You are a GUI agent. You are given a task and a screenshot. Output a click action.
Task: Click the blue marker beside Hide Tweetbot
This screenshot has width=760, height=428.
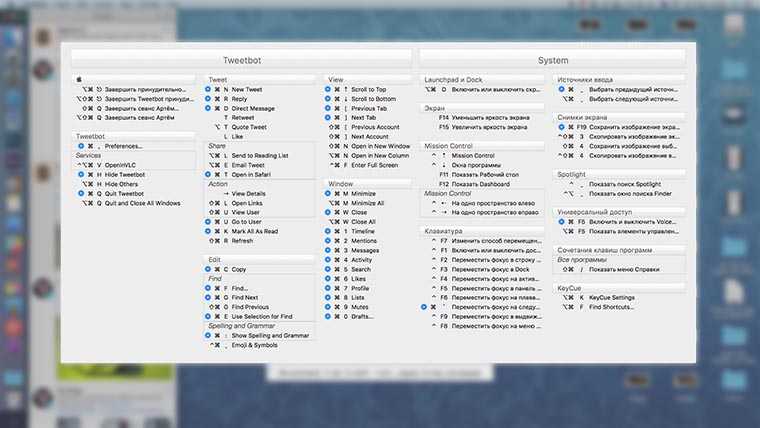click(81, 174)
